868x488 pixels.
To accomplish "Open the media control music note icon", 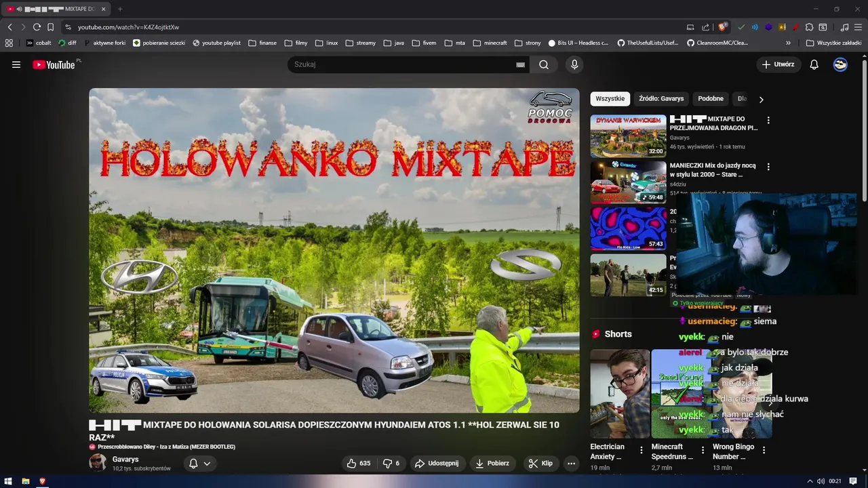I will (x=844, y=27).
